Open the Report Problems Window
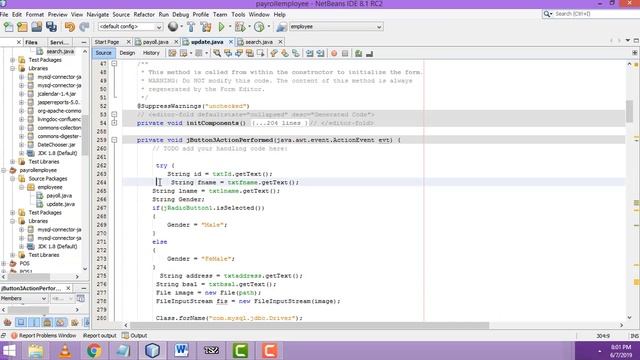Screen dimensions: 640x360 tap(43, 336)
